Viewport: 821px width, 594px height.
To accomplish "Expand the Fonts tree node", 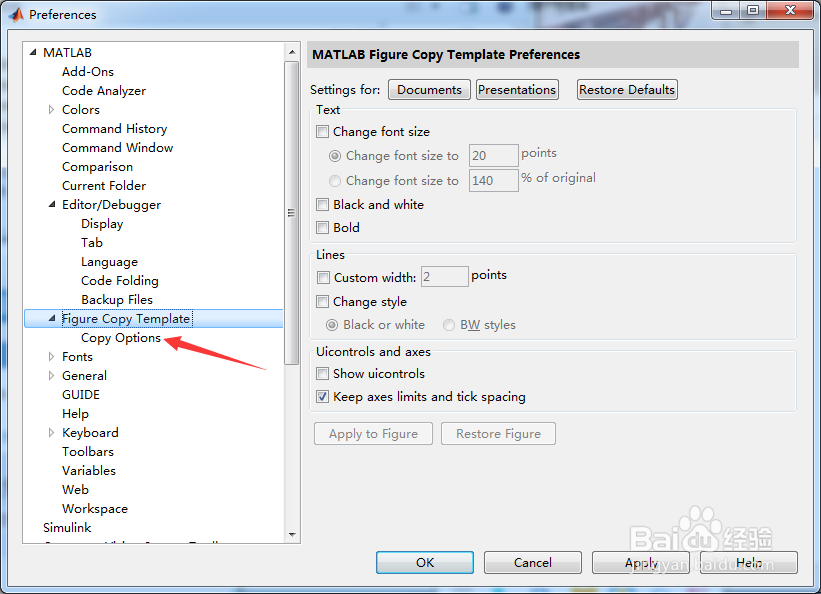I will point(51,357).
